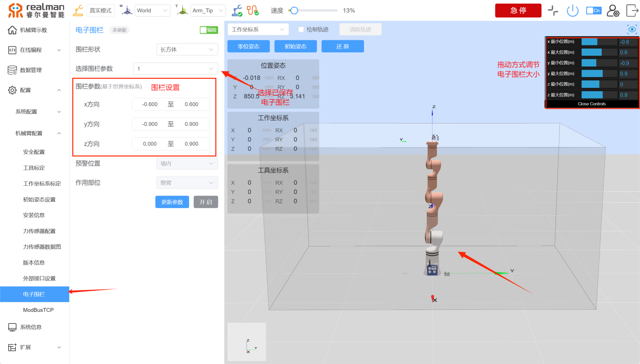640x364 pixels.
Task: Expand the 系统配置 submenu chevron
Action: [x=59, y=112]
